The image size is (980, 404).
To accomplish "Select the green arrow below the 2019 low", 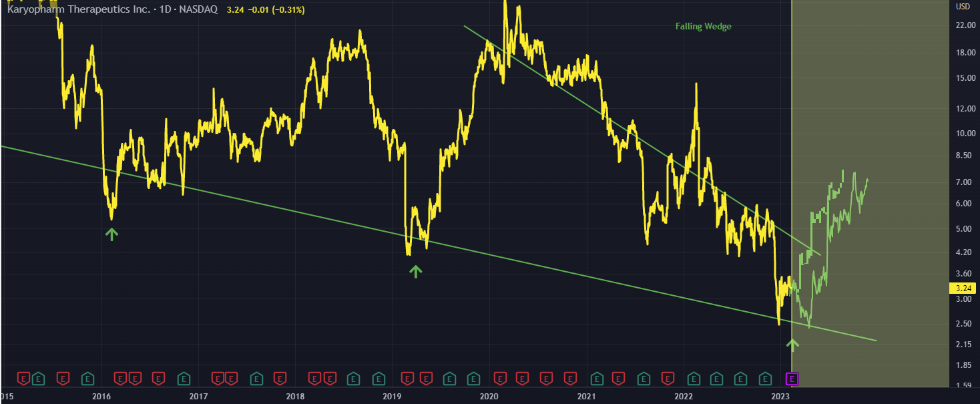I will pos(416,271).
